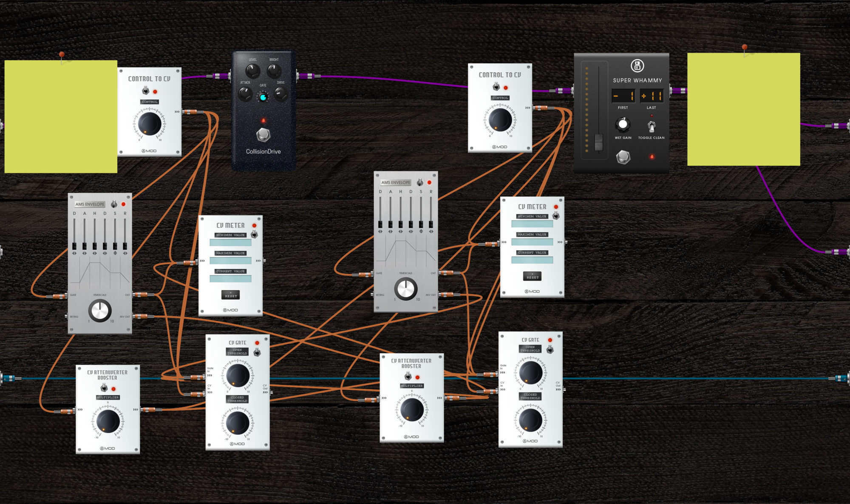Turn the right AMS Envelope Timescale knob
Viewport: 850px width, 504px height.
(x=406, y=289)
